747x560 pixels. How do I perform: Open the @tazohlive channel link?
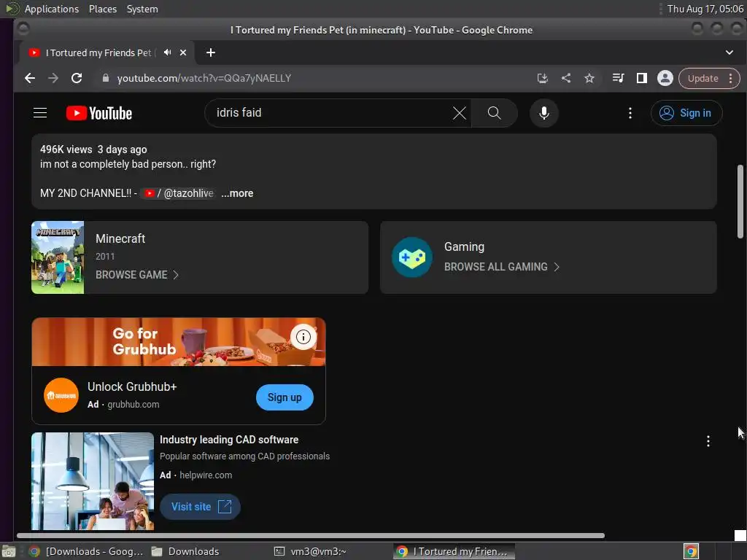(179, 193)
